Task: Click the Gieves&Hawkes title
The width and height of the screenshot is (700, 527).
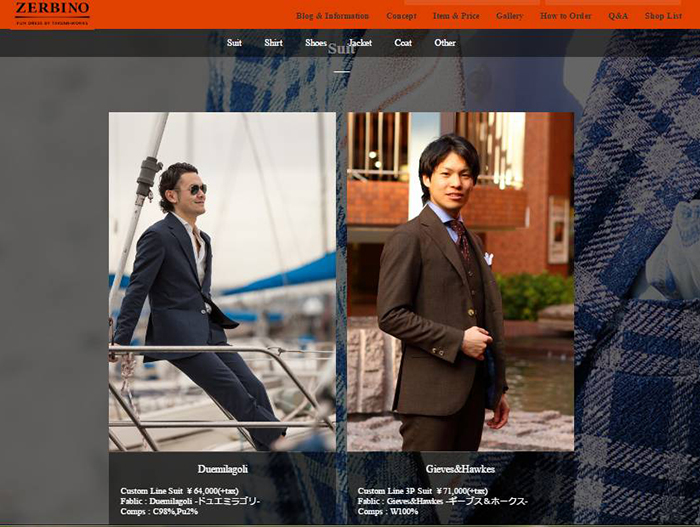Action: point(460,468)
